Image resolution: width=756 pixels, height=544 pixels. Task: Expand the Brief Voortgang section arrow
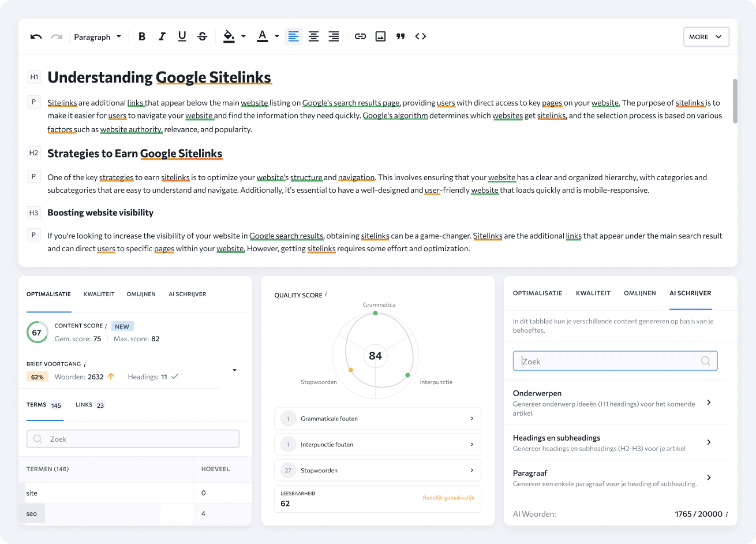(234, 370)
